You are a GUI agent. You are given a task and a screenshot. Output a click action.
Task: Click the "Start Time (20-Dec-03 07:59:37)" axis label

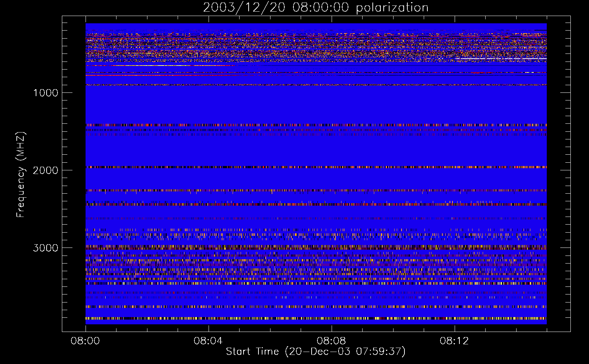coord(316,352)
